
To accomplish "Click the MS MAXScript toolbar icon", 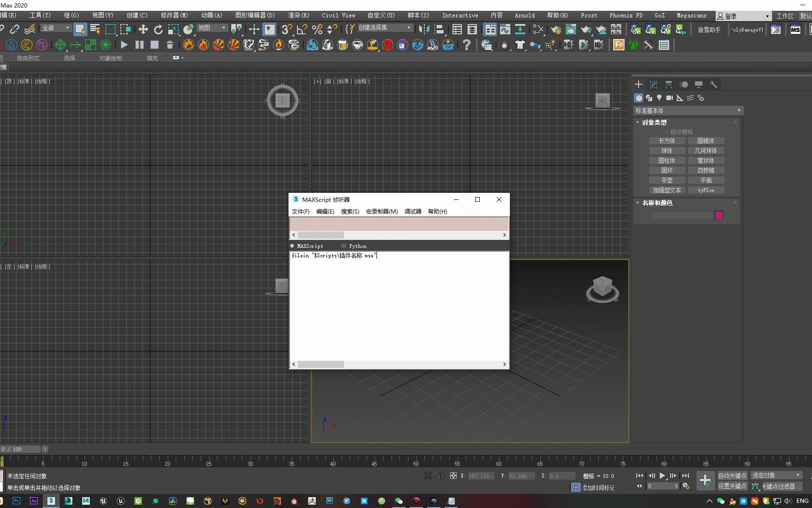I will coord(795,30).
